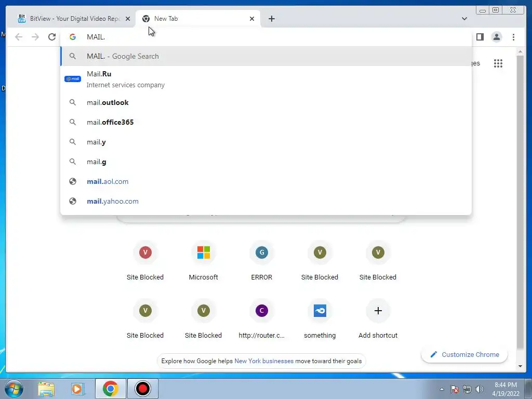Click the Action Center flag icon
The width and height of the screenshot is (532, 399).
(455, 389)
